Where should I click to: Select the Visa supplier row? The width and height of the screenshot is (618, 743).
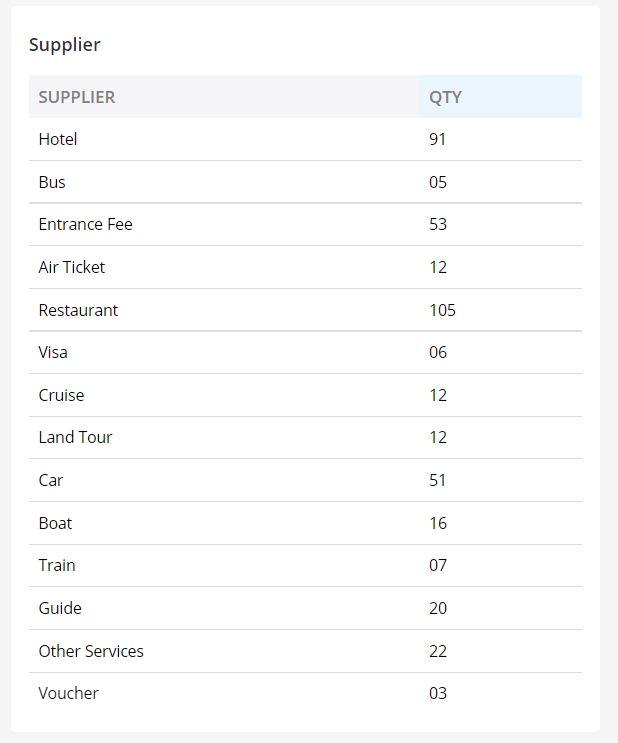coord(305,353)
